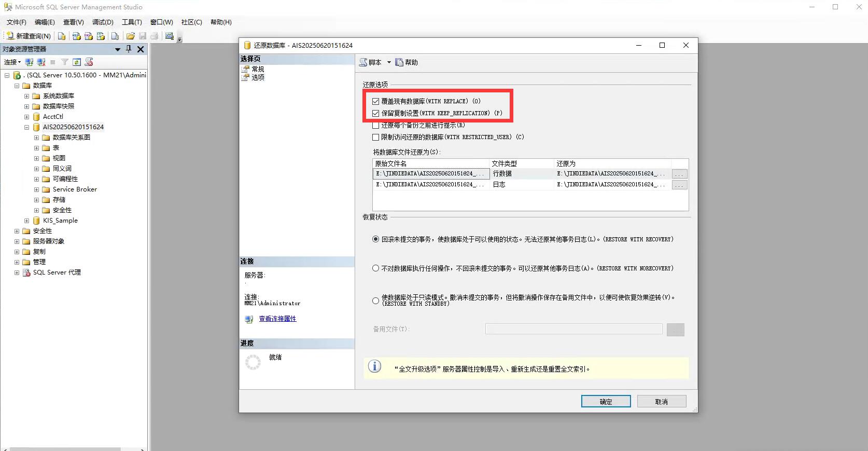Image resolution: width=868 pixels, height=451 pixels.
Task: Expand the KIS_Sample database node
Action: click(x=26, y=221)
